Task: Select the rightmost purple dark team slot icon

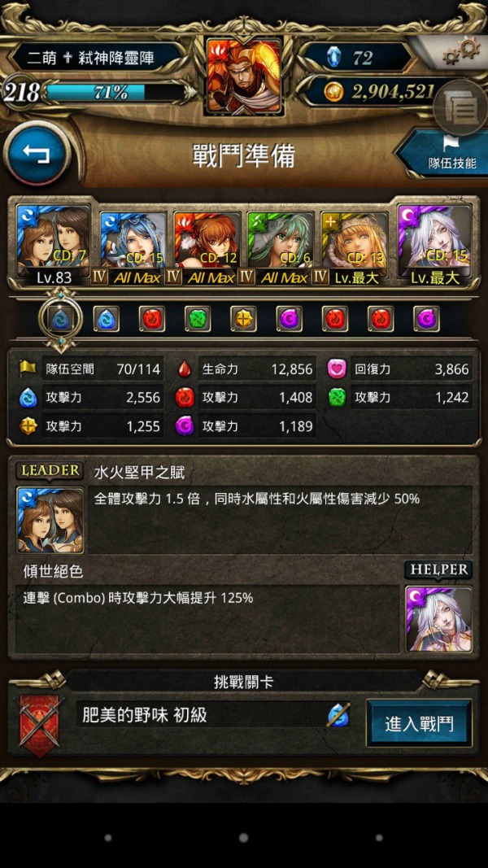Action: (426, 319)
